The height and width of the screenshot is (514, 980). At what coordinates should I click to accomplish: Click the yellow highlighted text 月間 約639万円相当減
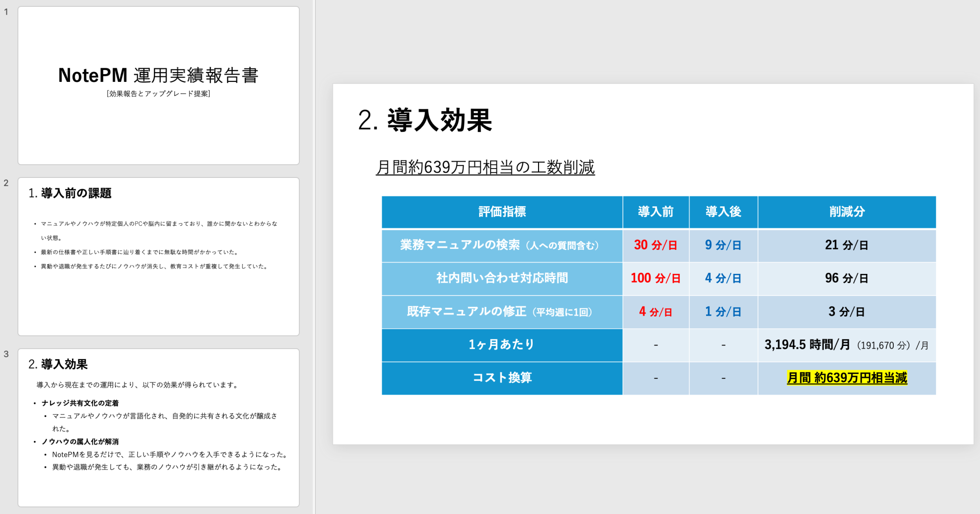(847, 378)
